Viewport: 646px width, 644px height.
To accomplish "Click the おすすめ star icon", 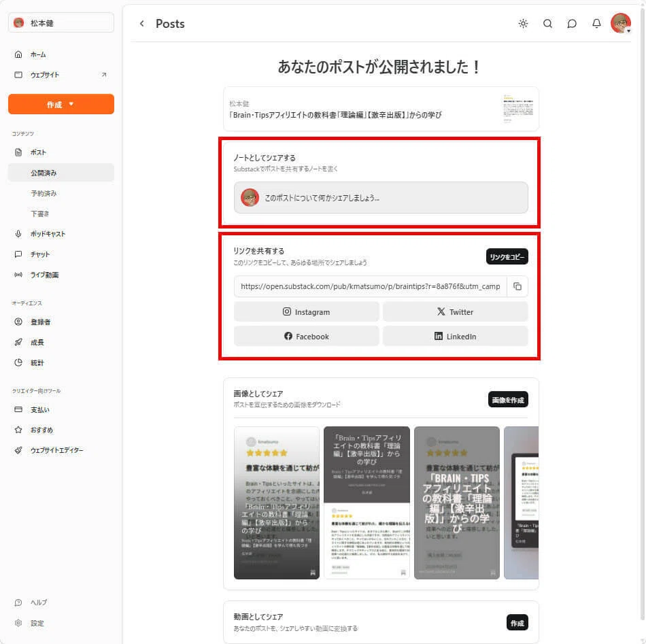I will [18, 430].
